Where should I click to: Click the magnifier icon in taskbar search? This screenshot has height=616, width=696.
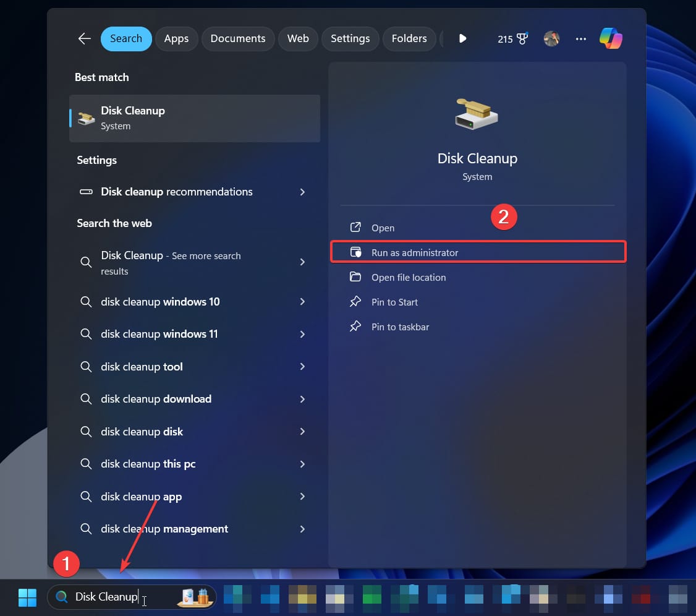[62, 596]
